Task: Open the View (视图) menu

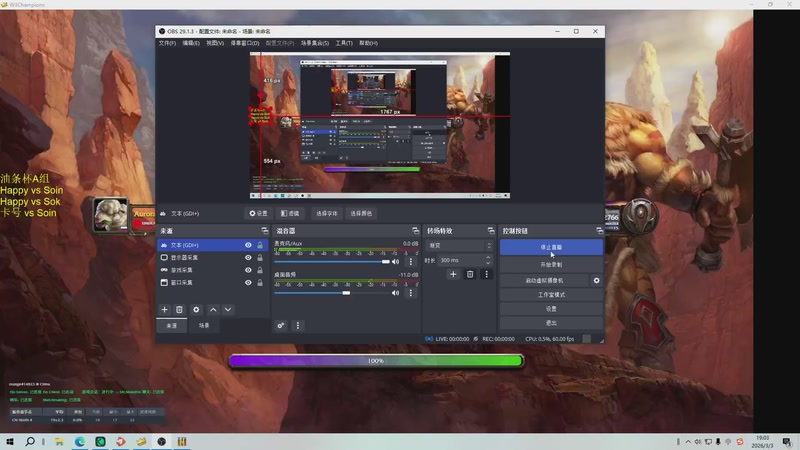Action: pyautogui.click(x=215, y=43)
